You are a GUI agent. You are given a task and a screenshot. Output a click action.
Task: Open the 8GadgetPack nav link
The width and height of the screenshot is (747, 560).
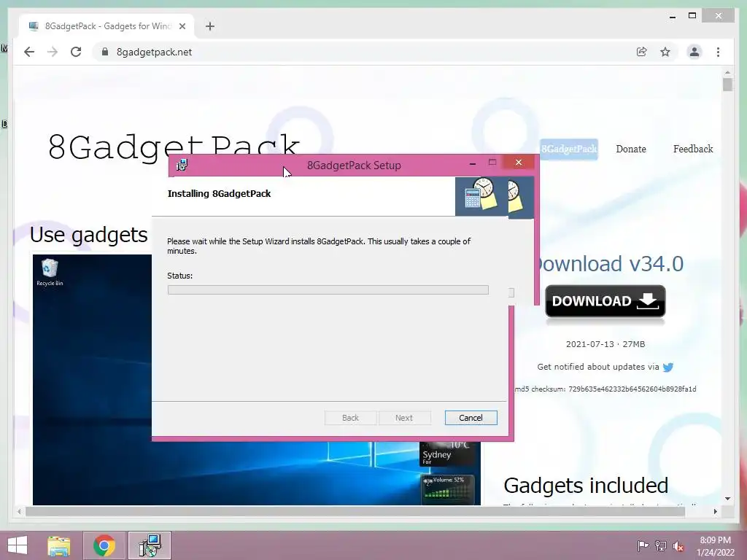pos(569,149)
